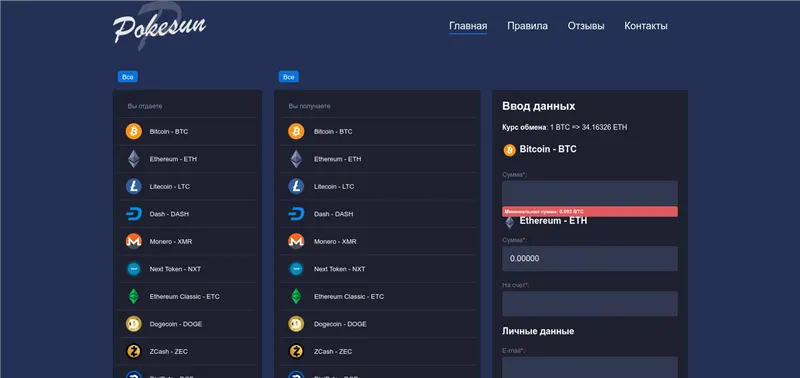Focus the Bitcoin Сумма input field
Screen dimensions: 800x378
(x=590, y=193)
